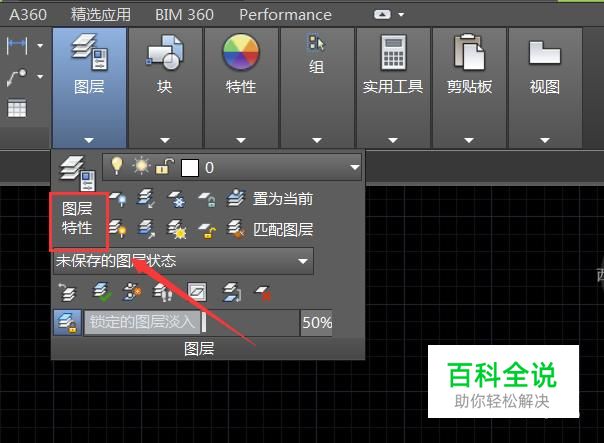604x443 pixels.
Task: Expand the 特性 panel arrow
Action: pyautogui.click(x=241, y=140)
